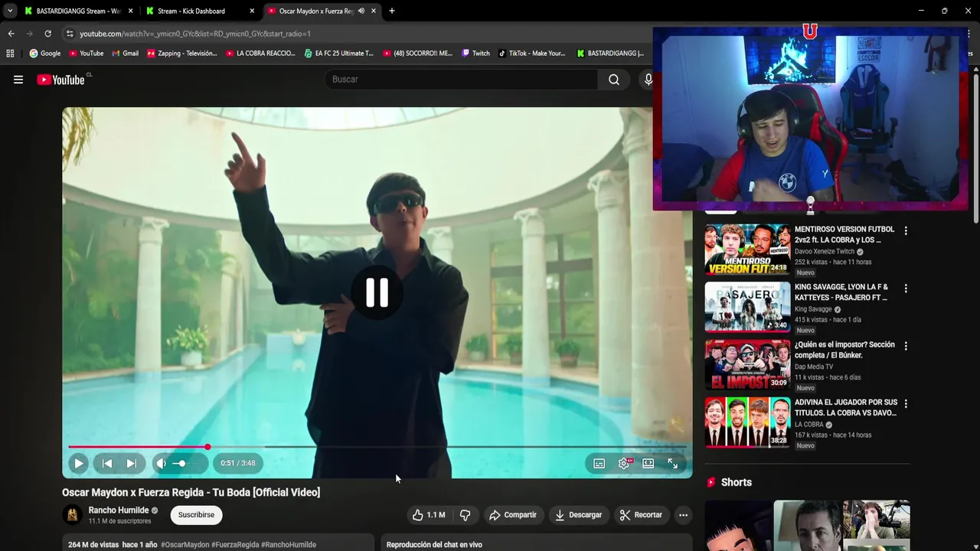Click the pause overlay in the video center
The height and width of the screenshot is (551, 980).
pyautogui.click(x=377, y=292)
